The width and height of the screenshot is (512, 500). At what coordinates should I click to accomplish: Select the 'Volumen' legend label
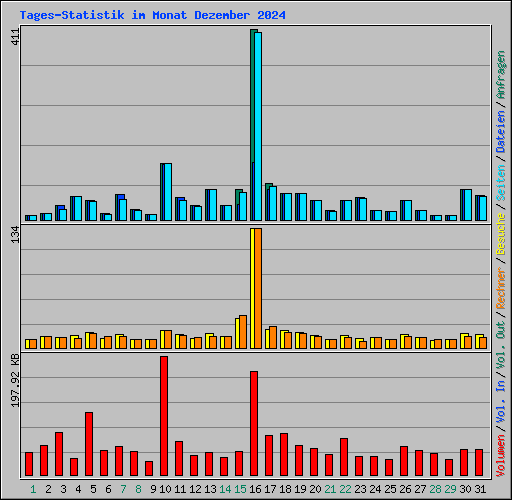click(x=501, y=456)
